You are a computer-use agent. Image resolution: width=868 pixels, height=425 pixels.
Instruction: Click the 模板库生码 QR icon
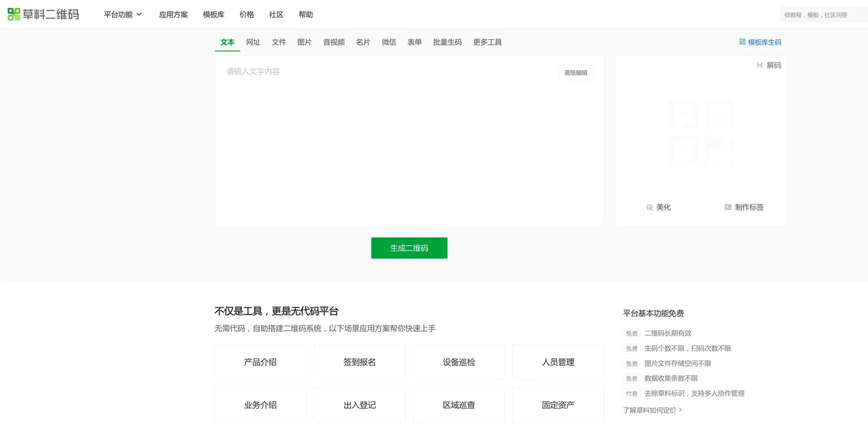click(x=742, y=42)
